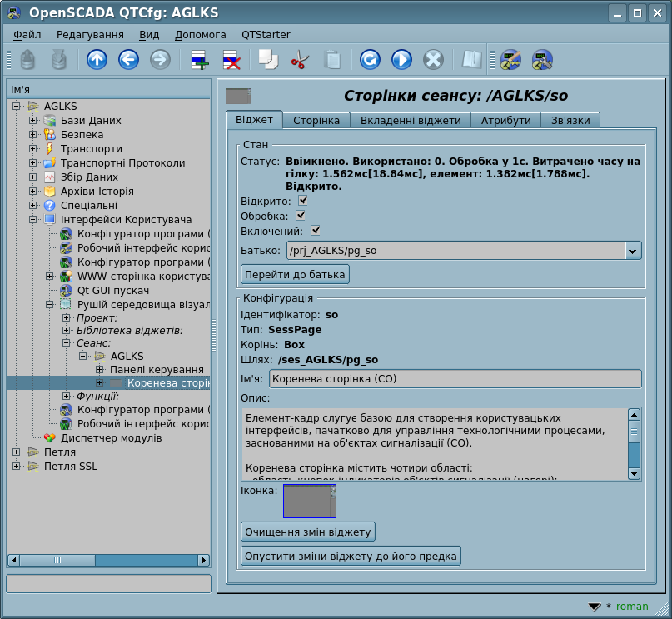Select the Петля tree item
Image resolution: width=672 pixels, height=619 pixels.
click(60, 452)
